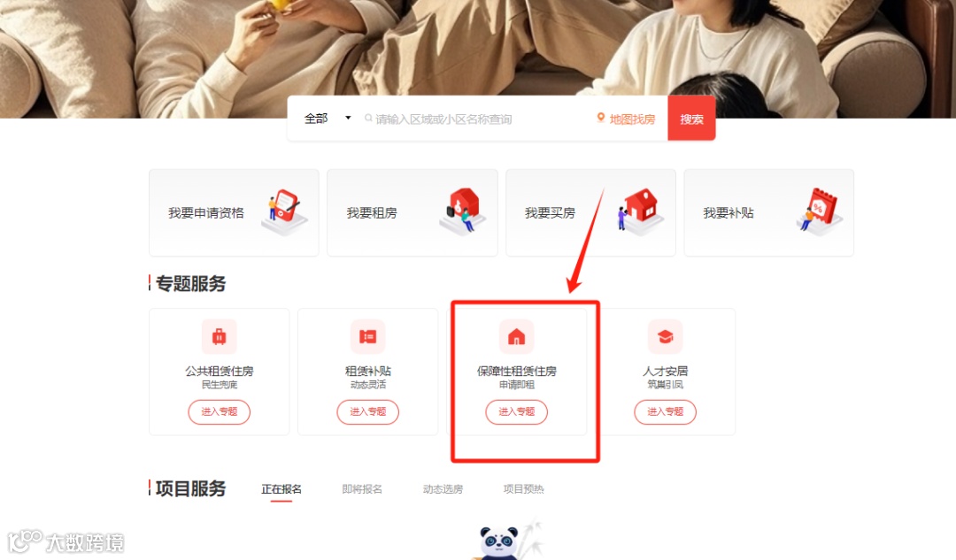956x560 pixels.
Task: Click the 我要补贴 calendar illustration
Action: (x=820, y=212)
